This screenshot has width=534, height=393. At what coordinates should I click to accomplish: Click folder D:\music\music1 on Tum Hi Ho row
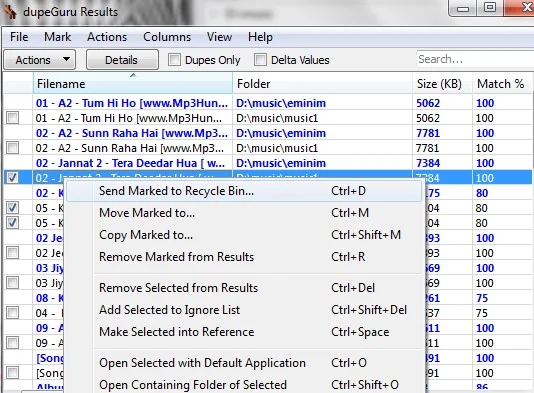pyautogui.click(x=277, y=118)
